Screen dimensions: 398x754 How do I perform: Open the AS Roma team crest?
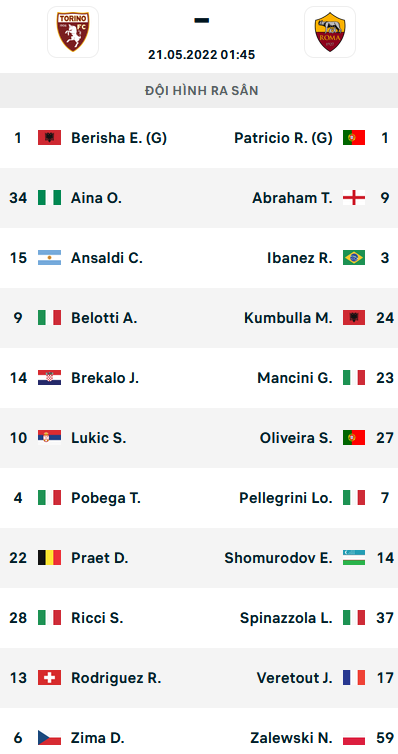(x=330, y=32)
